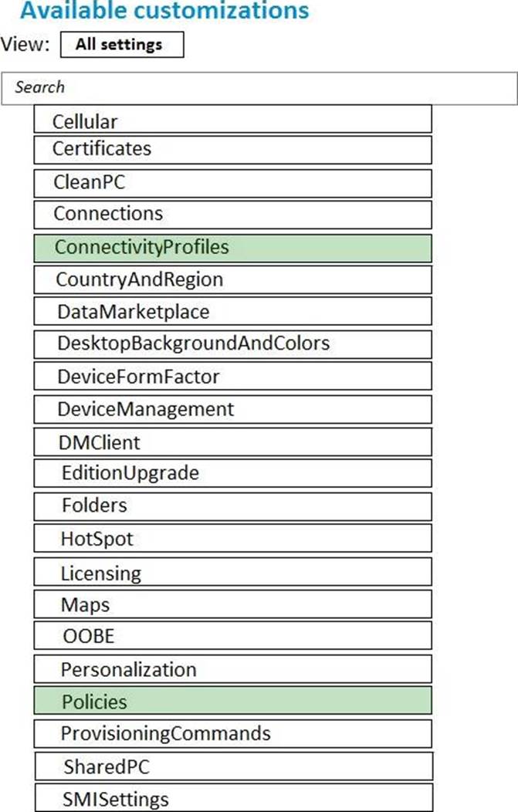Select the SharedPC entry
The image size is (518, 812).
(232, 766)
